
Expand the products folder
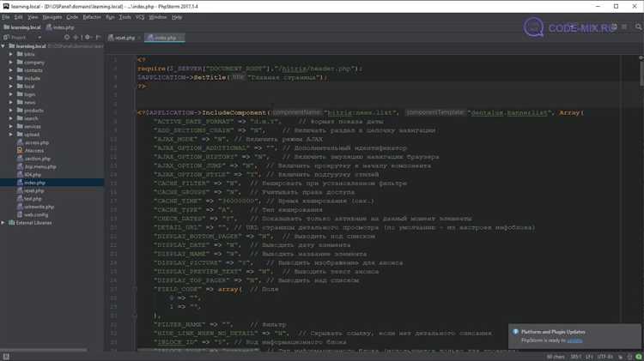click(x=11, y=111)
